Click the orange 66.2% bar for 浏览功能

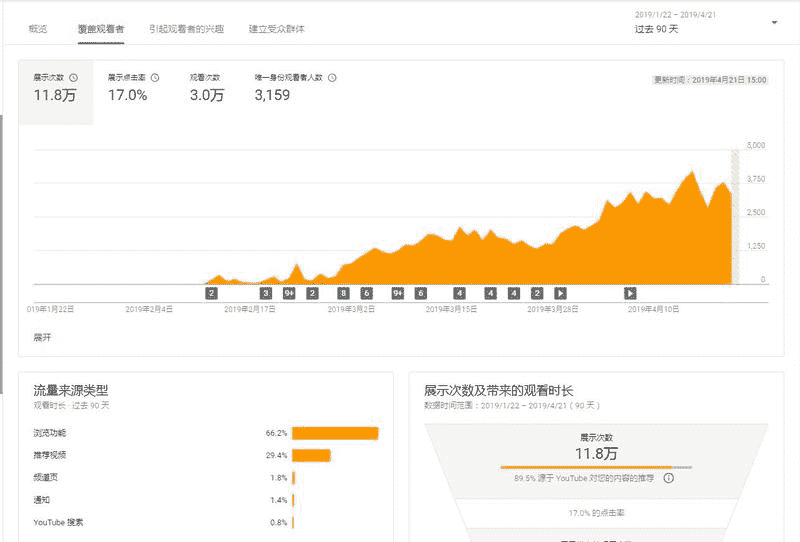[335, 433]
